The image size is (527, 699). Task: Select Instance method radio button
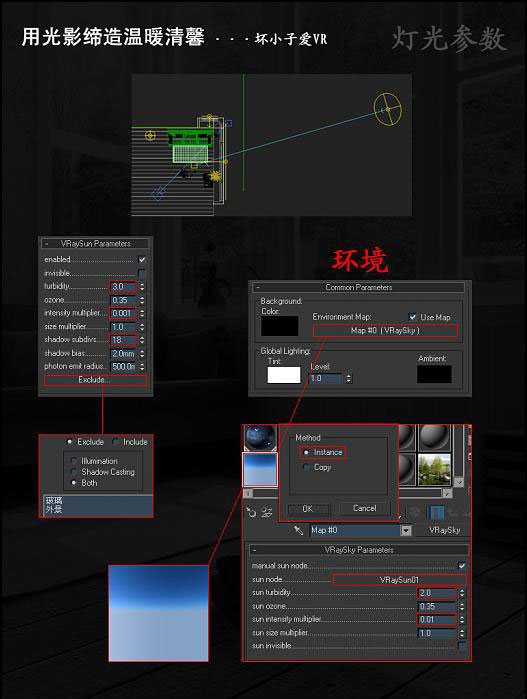(x=306, y=452)
